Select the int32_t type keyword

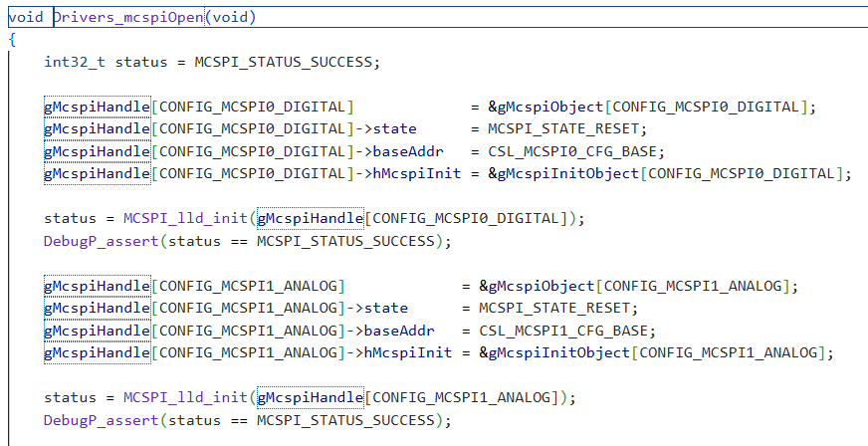click(75, 62)
